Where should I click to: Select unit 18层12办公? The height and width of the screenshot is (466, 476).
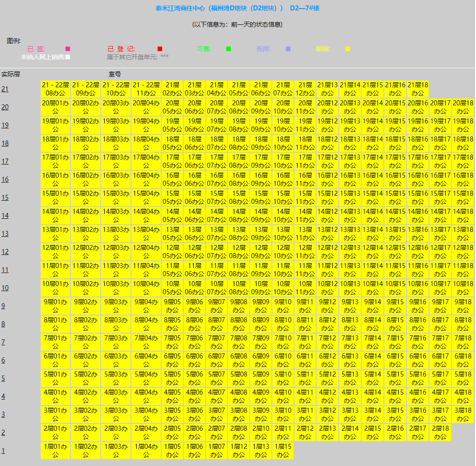(x=327, y=143)
